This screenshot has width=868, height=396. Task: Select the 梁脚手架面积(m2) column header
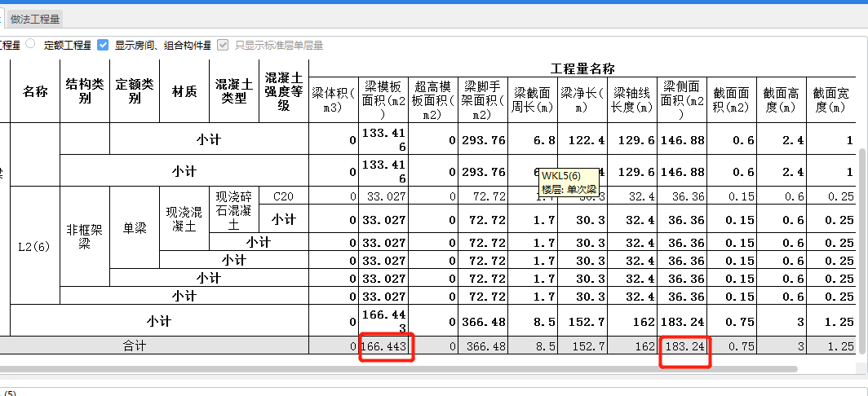pos(483,100)
